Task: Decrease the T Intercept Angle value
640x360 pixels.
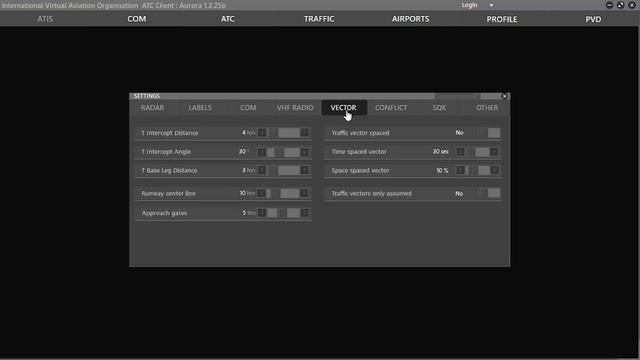Action: (x=262, y=152)
